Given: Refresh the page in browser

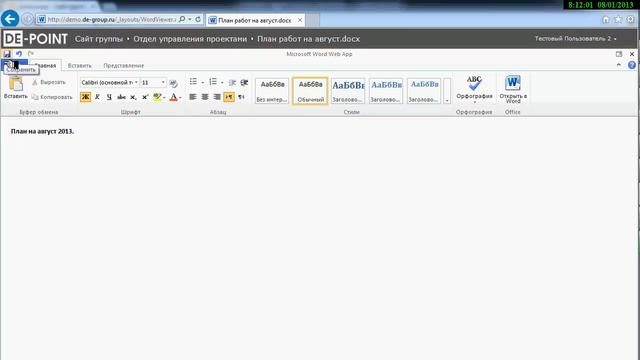Looking at the screenshot, I should 198,19.
